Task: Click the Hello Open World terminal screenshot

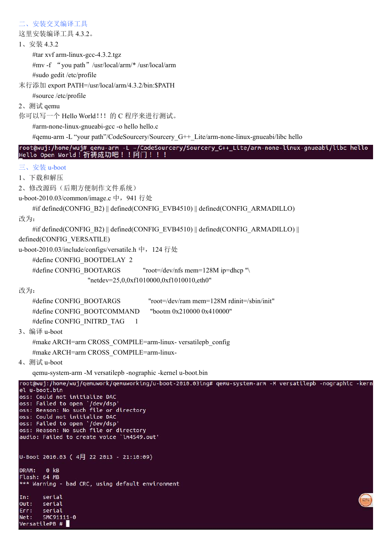Action: pyautogui.click(x=195, y=152)
